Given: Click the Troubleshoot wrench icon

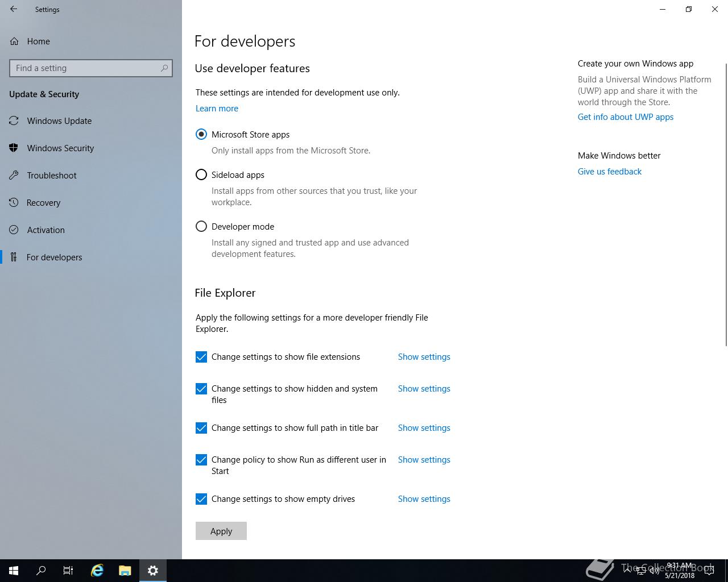Looking at the screenshot, I should 14,176.
